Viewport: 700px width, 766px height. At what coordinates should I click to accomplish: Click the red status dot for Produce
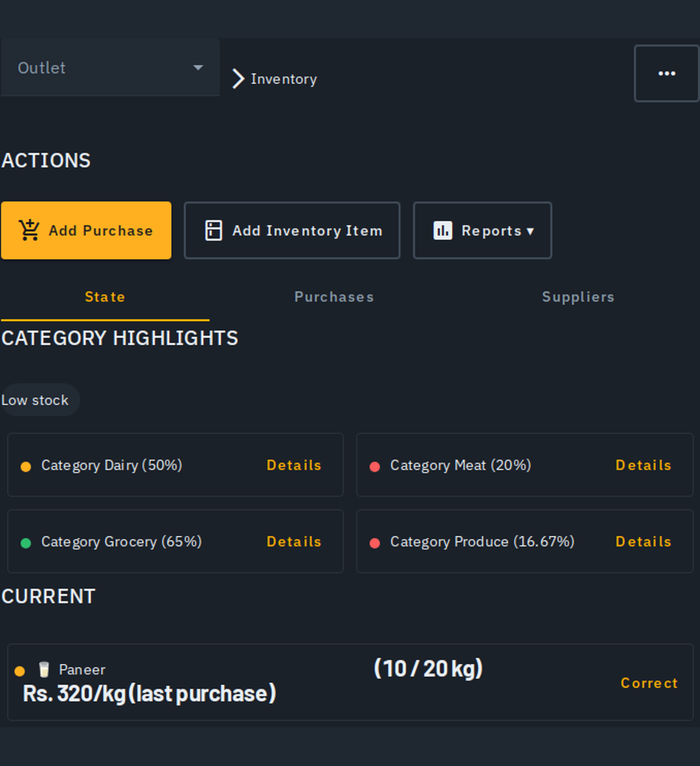pyautogui.click(x=375, y=543)
